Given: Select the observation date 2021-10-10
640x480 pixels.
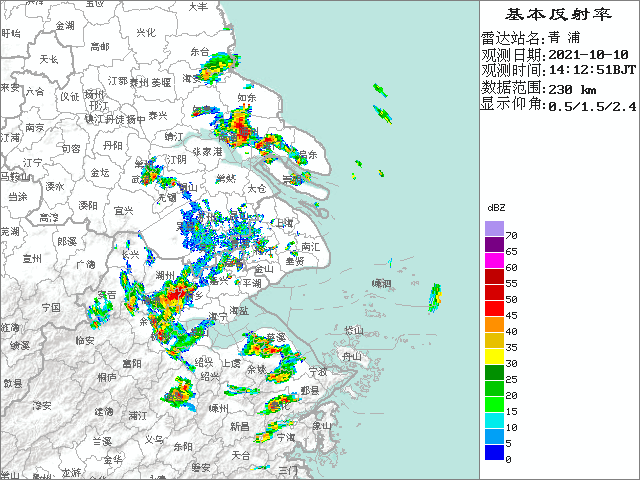Looking at the screenshot, I should coord(590,55).
